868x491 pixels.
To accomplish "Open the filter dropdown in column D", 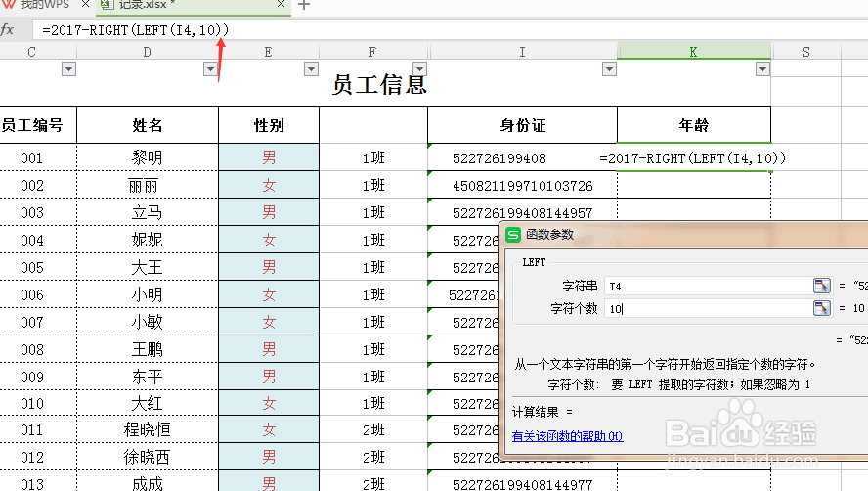I will coord(210,69).
